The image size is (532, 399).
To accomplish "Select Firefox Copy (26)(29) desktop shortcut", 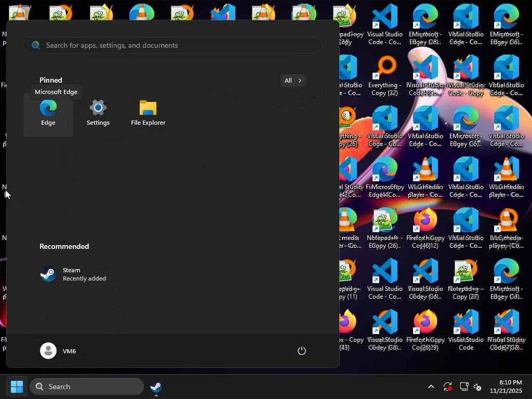I will pyautogui.click(x=425, y=330).
